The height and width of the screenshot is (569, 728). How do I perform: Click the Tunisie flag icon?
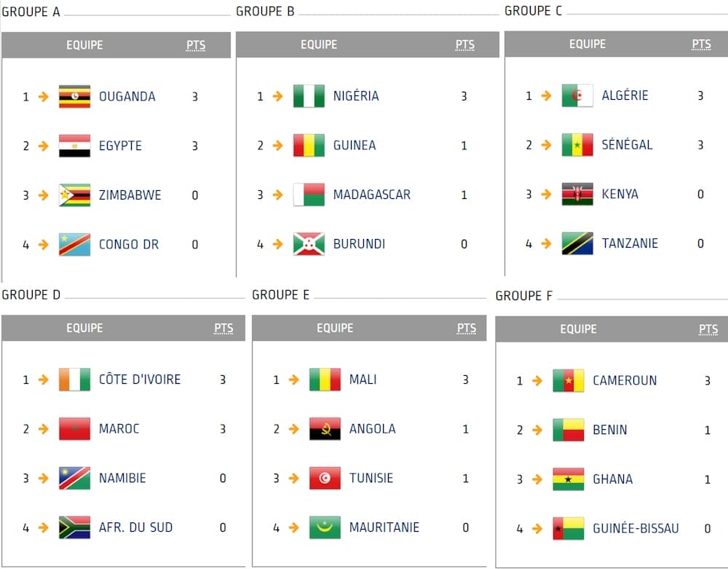pos(325,479)
